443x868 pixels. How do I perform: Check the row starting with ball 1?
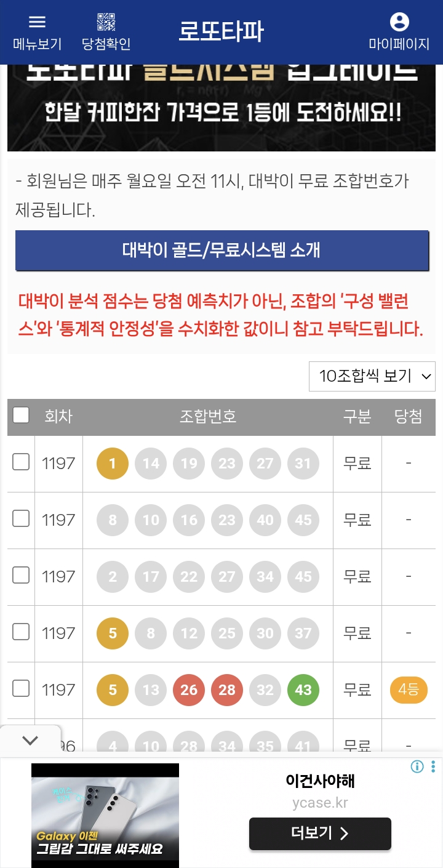pos(21,462)
